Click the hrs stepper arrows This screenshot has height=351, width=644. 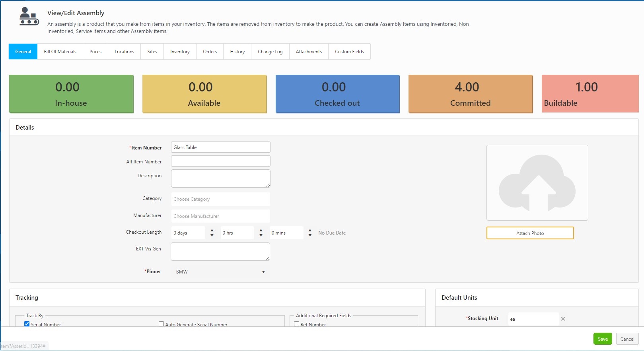261,233
